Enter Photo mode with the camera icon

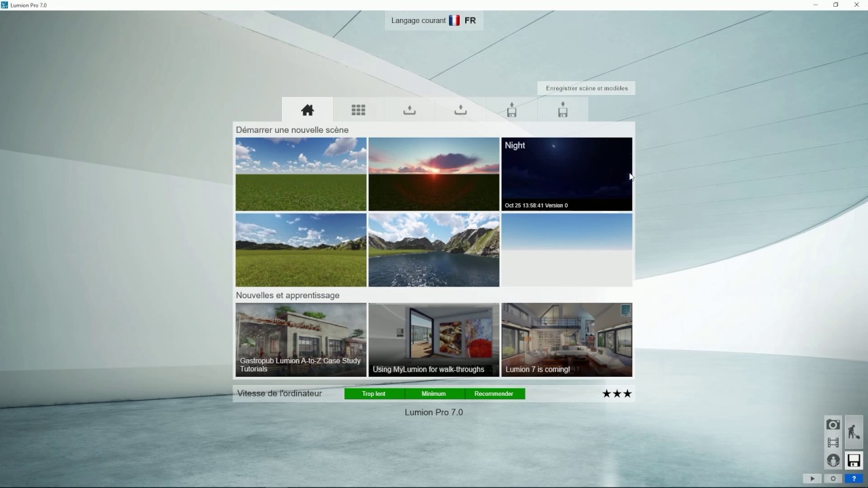[x=833, y=425]
